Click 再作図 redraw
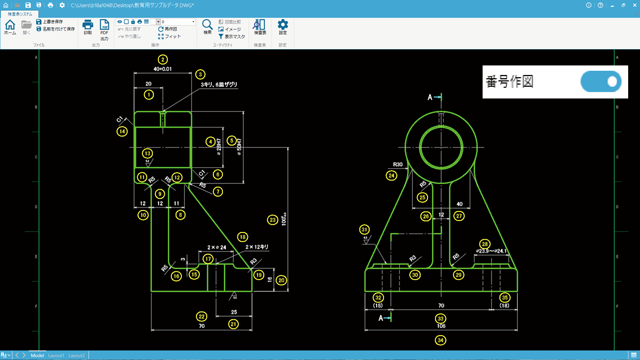This screenshot has width=640, height=360. tap(168, 29)
